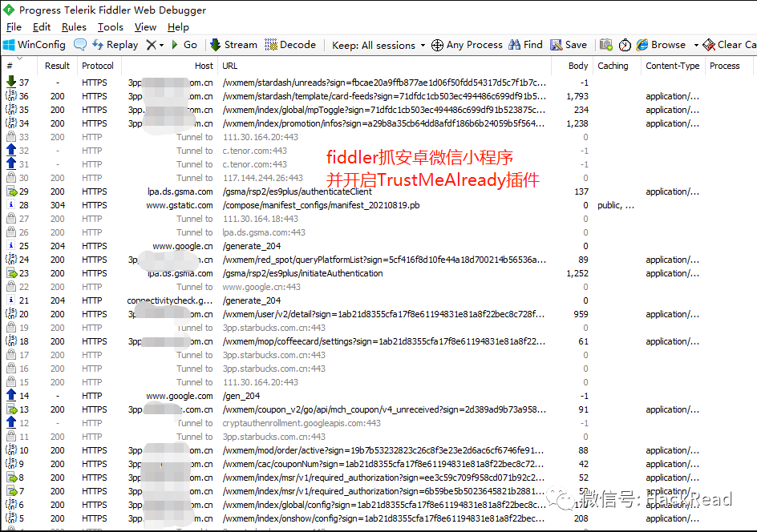This screenshot has width=757, height=532.
Task: Sort by the Result column header
Action: click(57, 66)
